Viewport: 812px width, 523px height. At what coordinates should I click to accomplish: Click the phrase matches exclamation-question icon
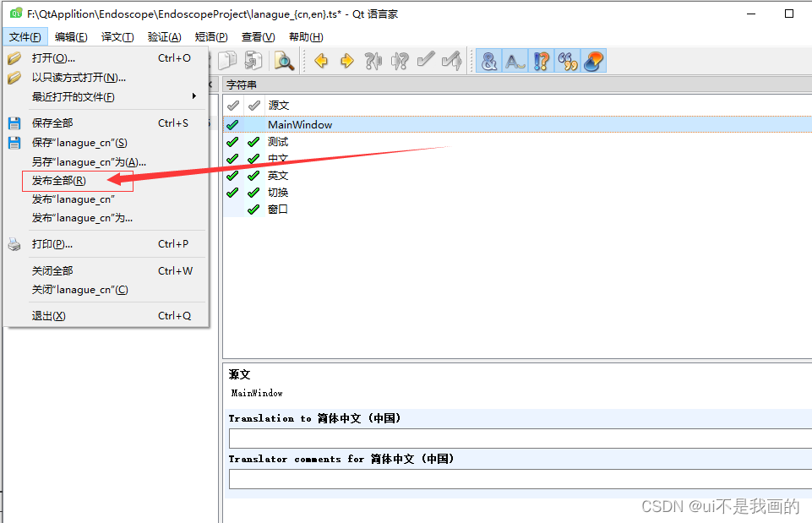pos(541,60)
